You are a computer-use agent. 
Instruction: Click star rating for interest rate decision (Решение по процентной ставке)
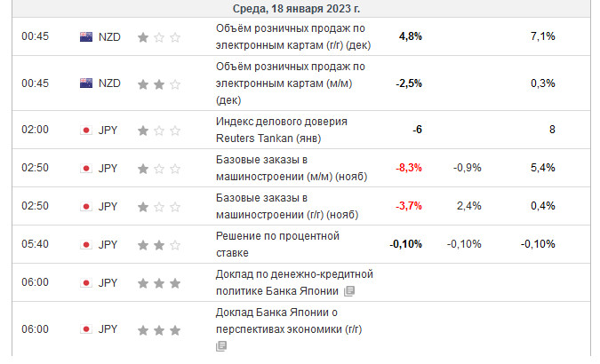click(159, 244)
